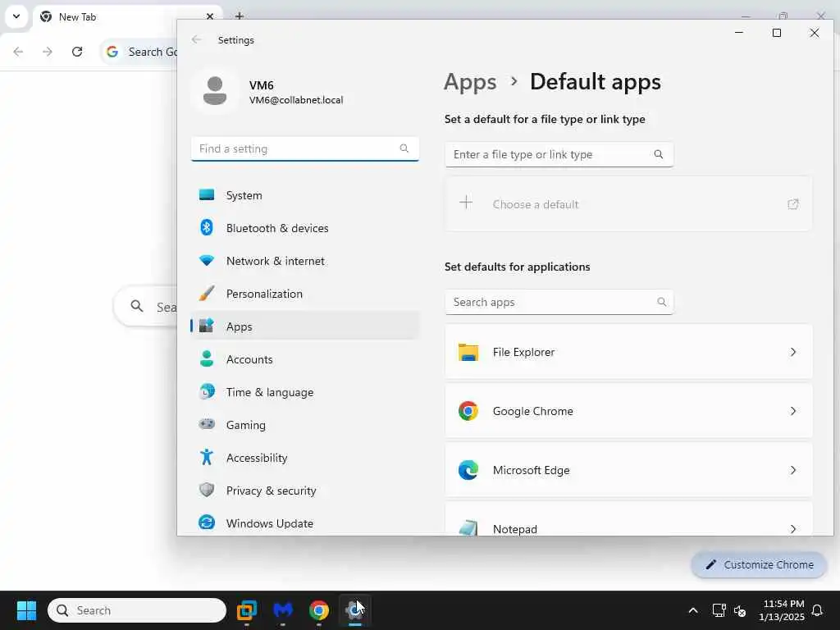The width and height of the screenshot is (840, 630).
Task: Select the Apps category icon
Action: point(206,326)
